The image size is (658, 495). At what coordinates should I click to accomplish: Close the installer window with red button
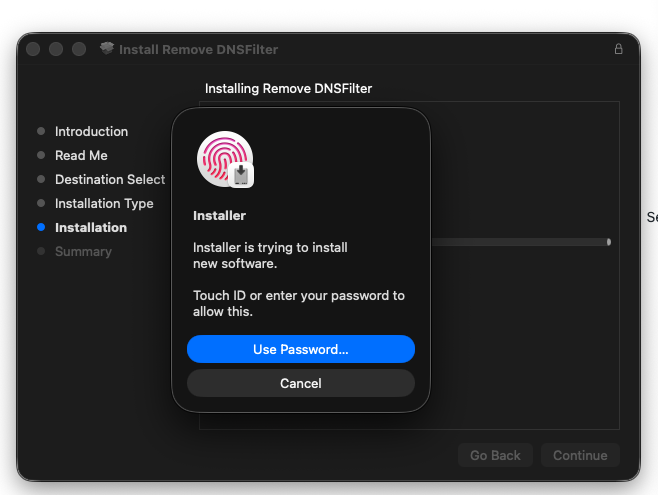coord(34,49)
